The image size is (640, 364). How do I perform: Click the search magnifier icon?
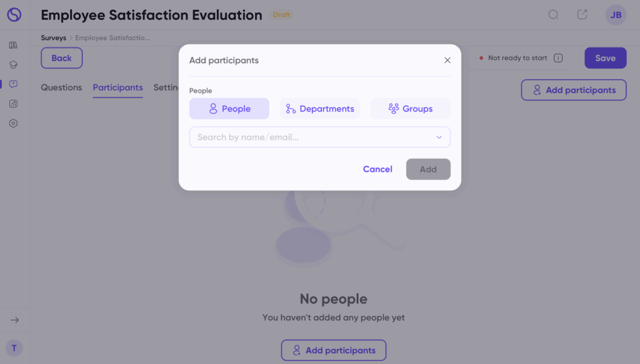point(553,15)
